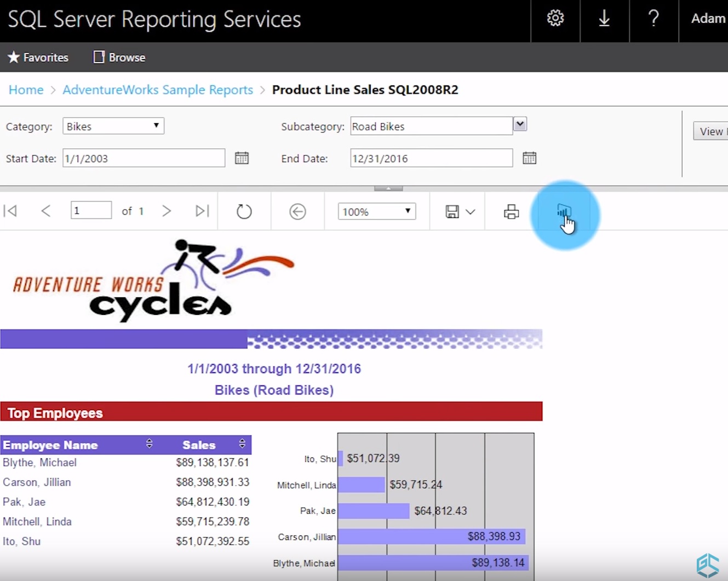Open the calendar picker for End Date

[529, 158]
